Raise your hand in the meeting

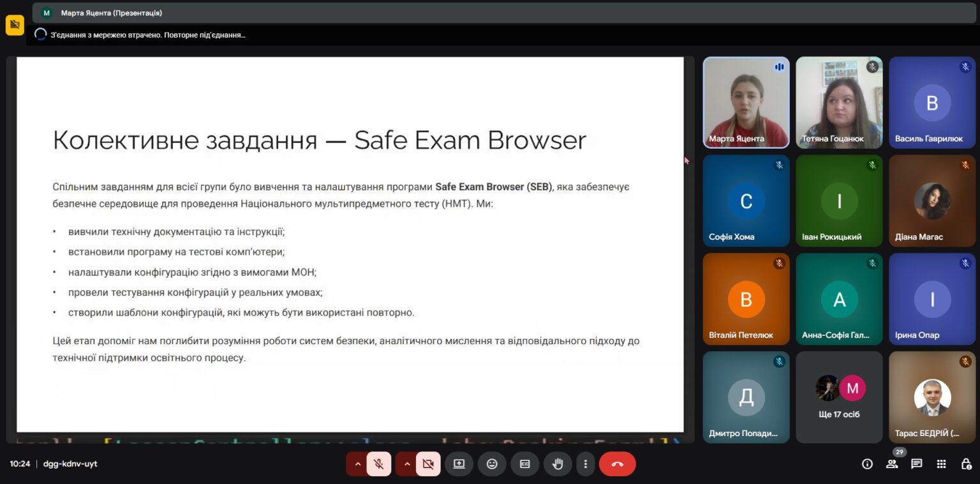click(x=558, y=464)
